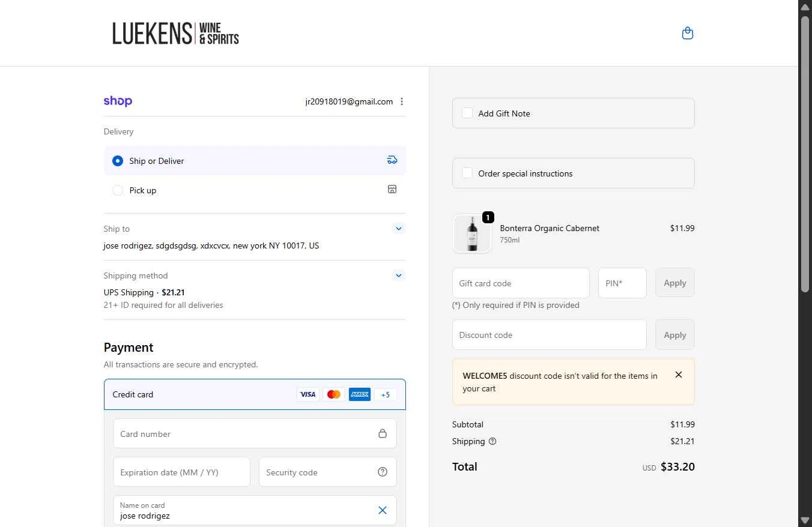The width and height of the screenshot is (812, 527).
Task: Click the Subtotal $11.99 value
Action: (682, 424)
